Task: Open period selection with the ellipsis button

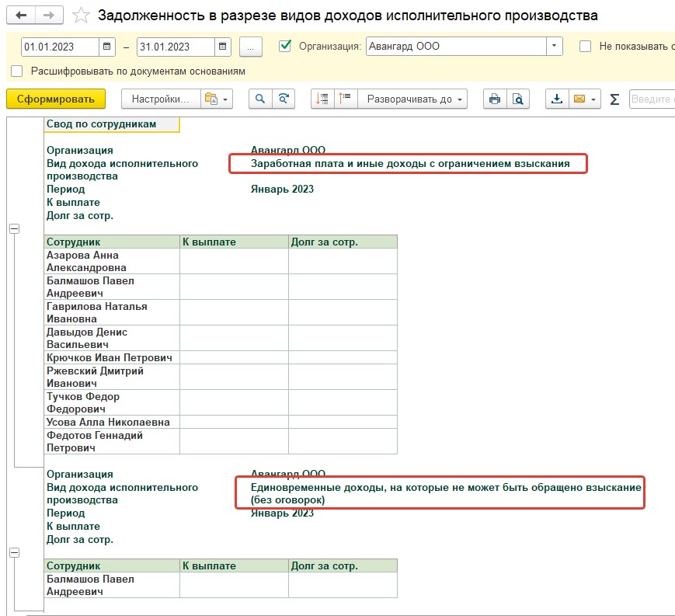Action: [x=251, y=47]
